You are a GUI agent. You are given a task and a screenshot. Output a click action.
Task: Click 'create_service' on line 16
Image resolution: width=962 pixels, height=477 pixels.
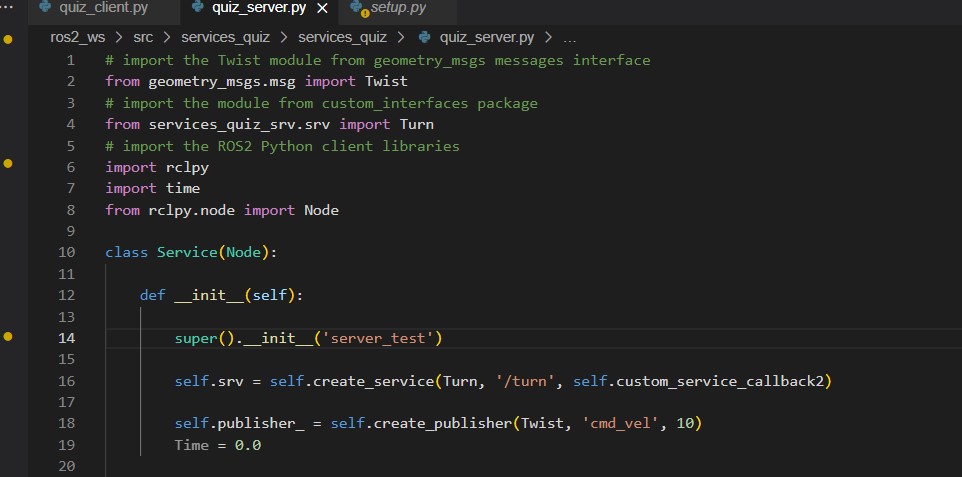click(x=374, y=381)
